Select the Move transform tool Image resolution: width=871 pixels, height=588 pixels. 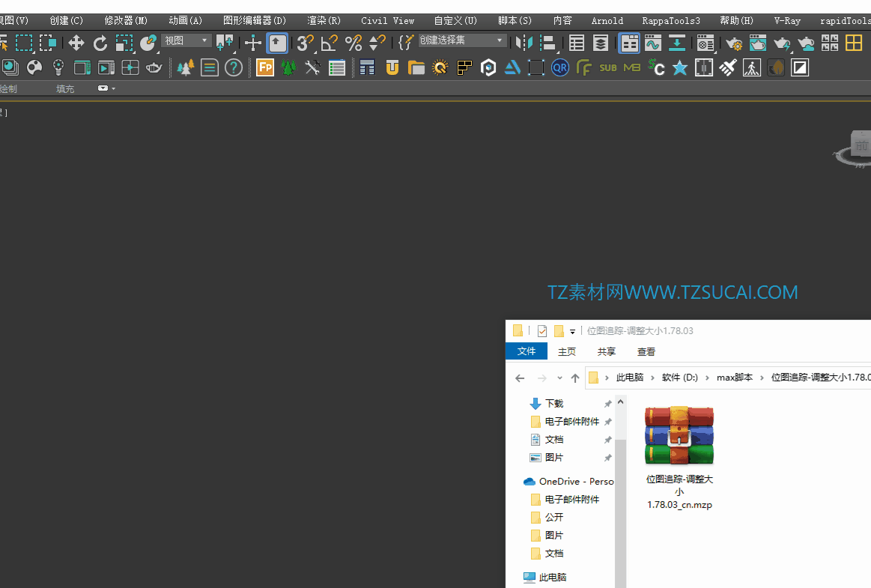pyautogui.click(x=76, y=43)
